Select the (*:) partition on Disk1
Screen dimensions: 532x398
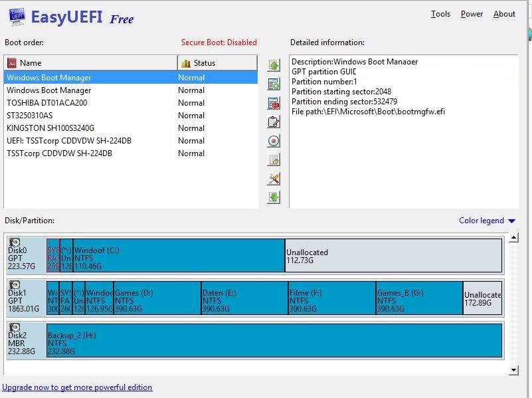click(x=79, y=298)
